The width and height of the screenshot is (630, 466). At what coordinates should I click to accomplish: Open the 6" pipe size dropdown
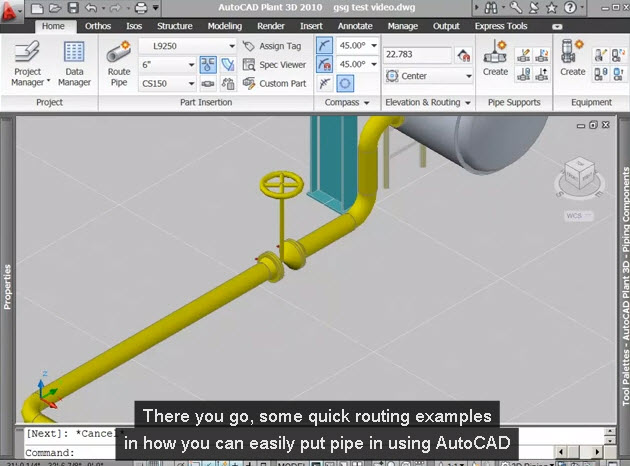pos(192,65)
